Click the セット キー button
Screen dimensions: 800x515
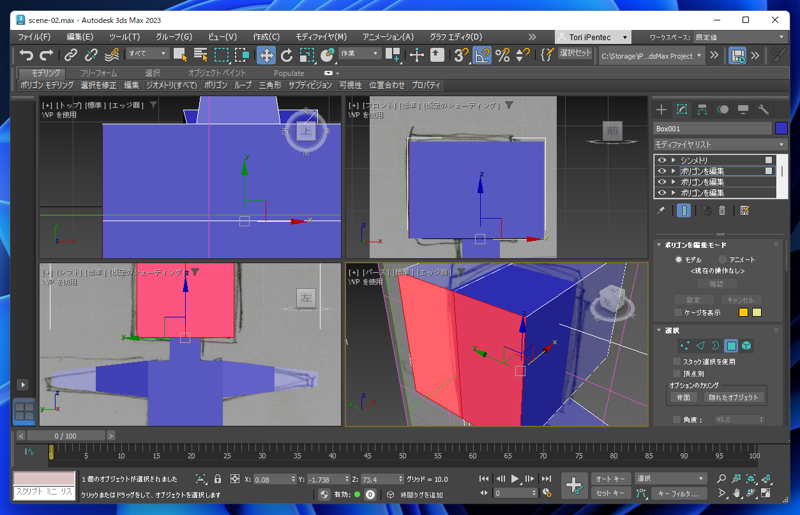pos(610,493)
